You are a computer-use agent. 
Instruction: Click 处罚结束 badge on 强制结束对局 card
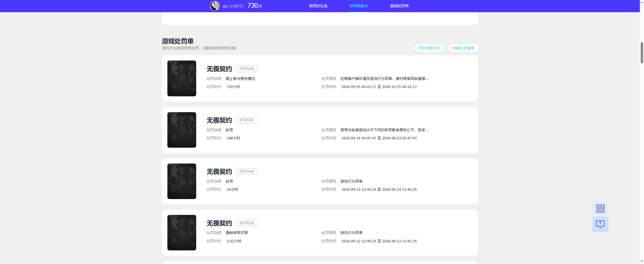[x=247, y=223]
